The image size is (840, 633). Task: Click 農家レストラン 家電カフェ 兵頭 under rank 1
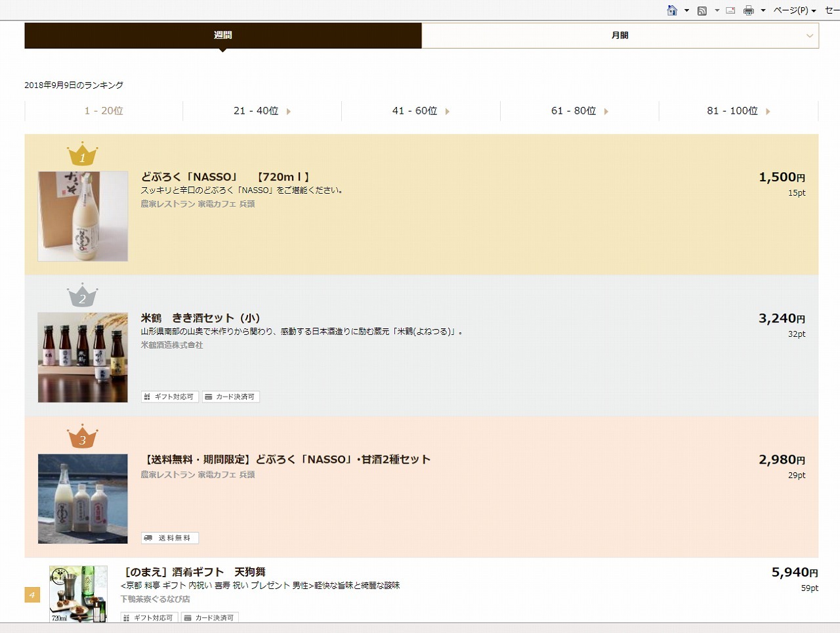coord(198,204)
